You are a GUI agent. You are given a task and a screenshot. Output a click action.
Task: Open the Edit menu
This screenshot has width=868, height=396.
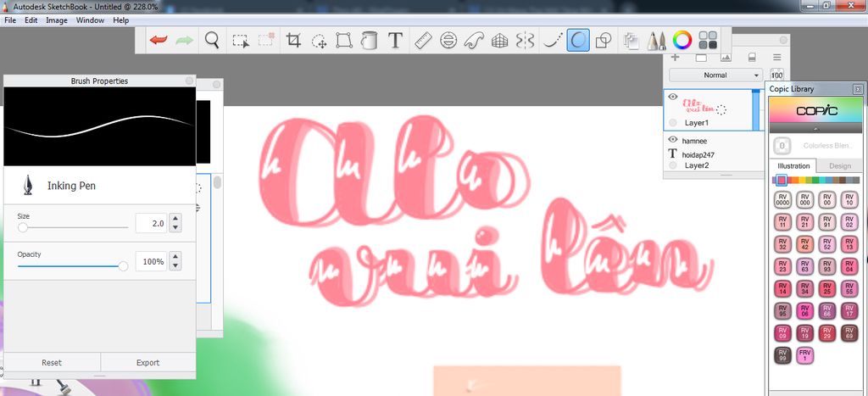tap(31, 20)
